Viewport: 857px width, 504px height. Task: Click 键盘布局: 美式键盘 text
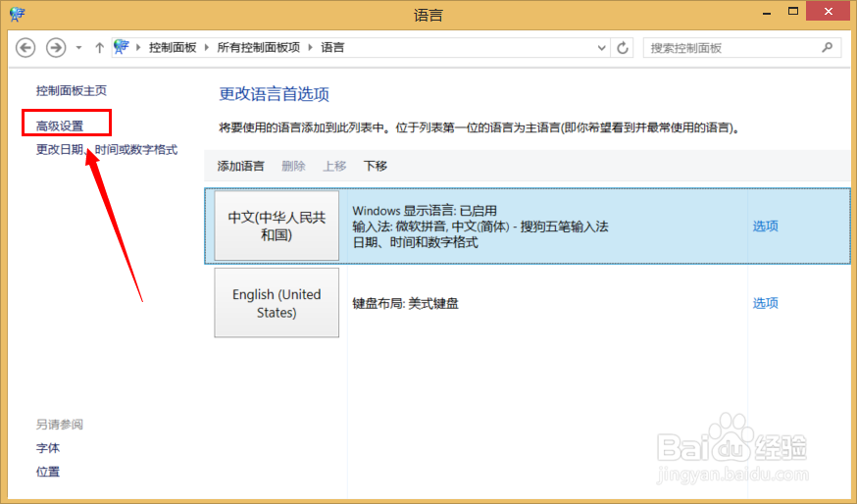coord(406,303)
